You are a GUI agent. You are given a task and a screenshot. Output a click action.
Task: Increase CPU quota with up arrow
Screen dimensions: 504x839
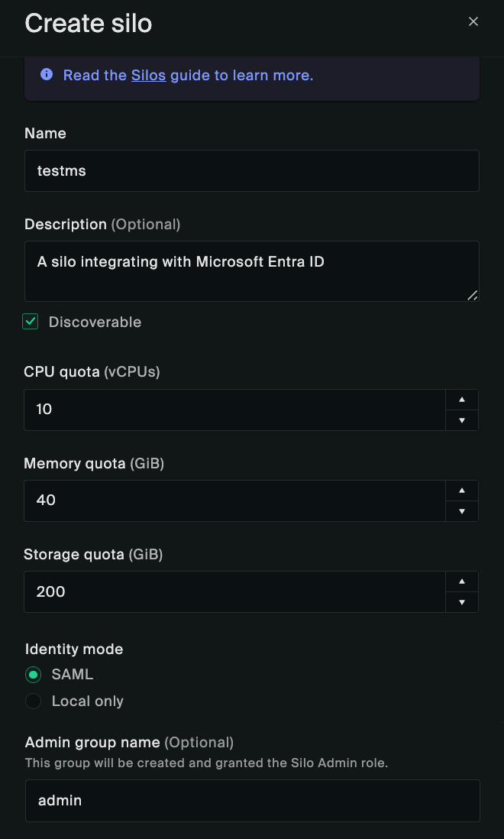click(x=462, y=400)
